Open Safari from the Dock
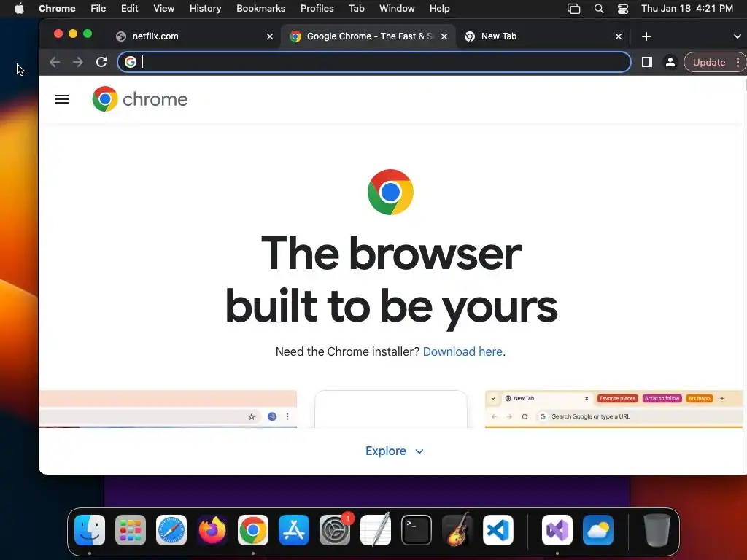This screenshot has width=747, height=560. point(171,530)
